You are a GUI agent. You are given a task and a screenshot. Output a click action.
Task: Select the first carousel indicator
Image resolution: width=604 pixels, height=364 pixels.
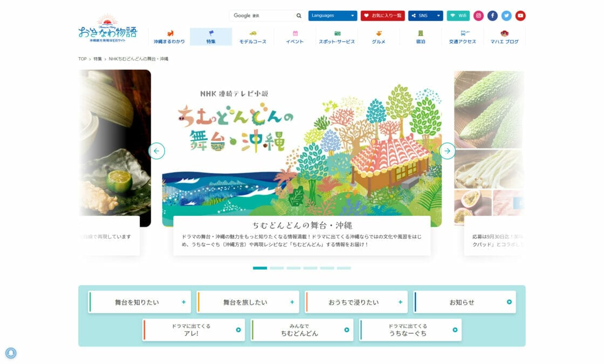click(x=260, y=268)
